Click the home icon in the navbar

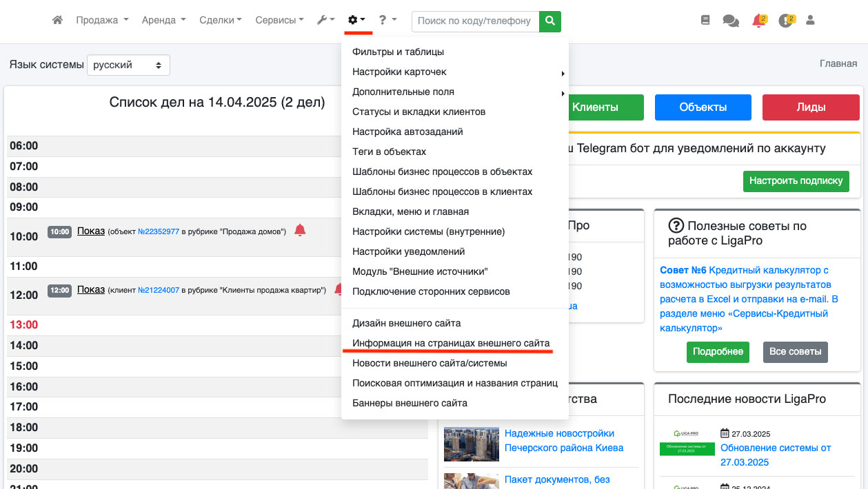[x=57, y=21]
